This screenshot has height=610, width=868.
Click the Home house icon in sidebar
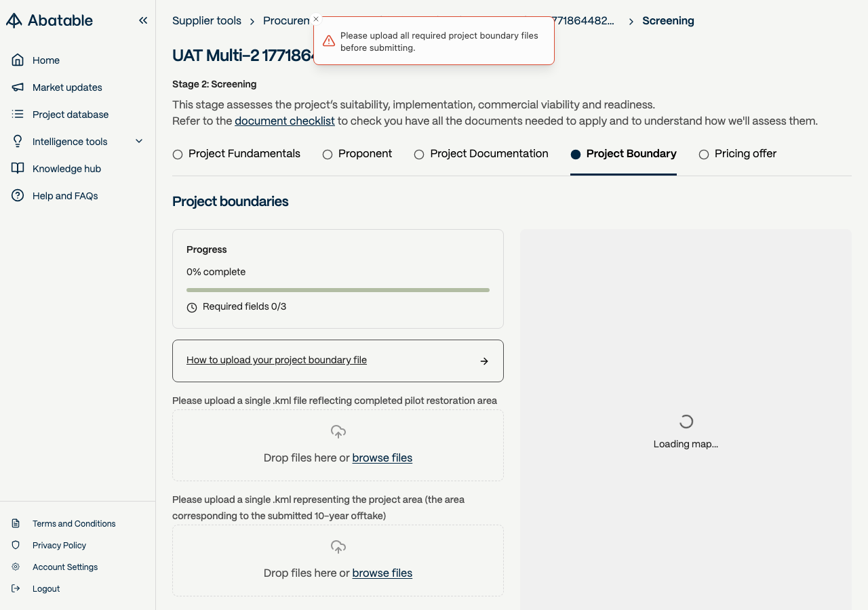[x=18, y=60]
